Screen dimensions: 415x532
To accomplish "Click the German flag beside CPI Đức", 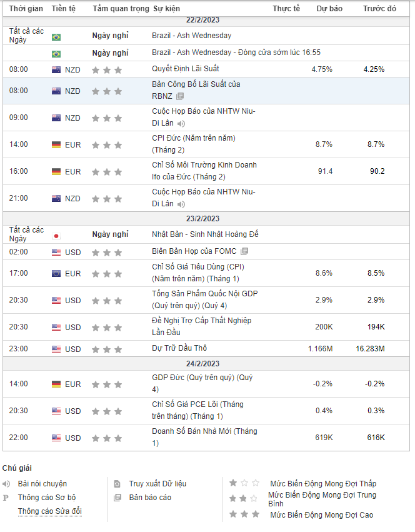I will [56, 145].
